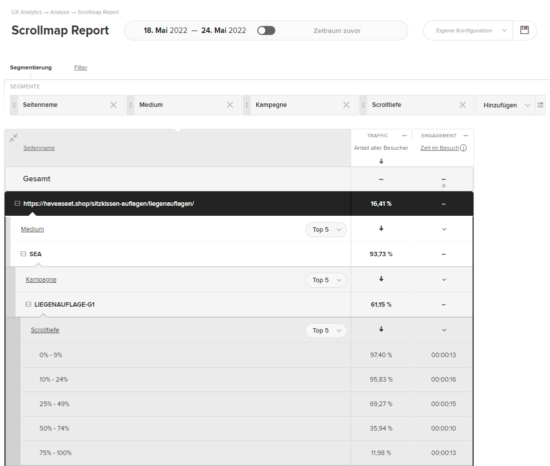550x466 pixels.
Task: Select the Segmentierung tab
Action: click(31, 67)
